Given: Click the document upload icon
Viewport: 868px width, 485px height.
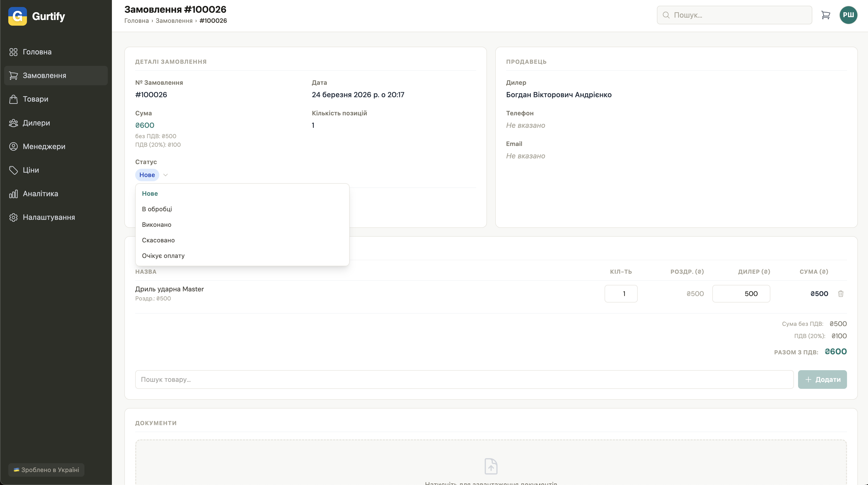Looking at the screenshot, I should (491, 466).
